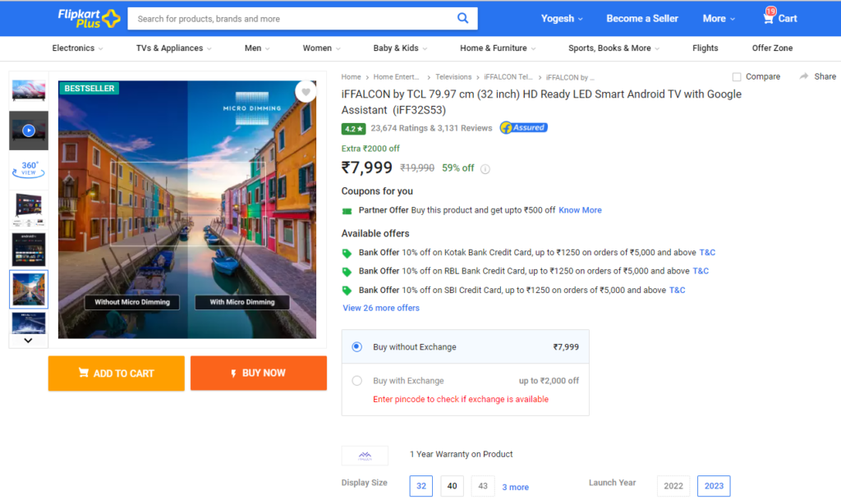This screenshot has height=504, width=841.
Task: Click Know More partner offer link
Action: pyautogui.click(x=580, y=210)
